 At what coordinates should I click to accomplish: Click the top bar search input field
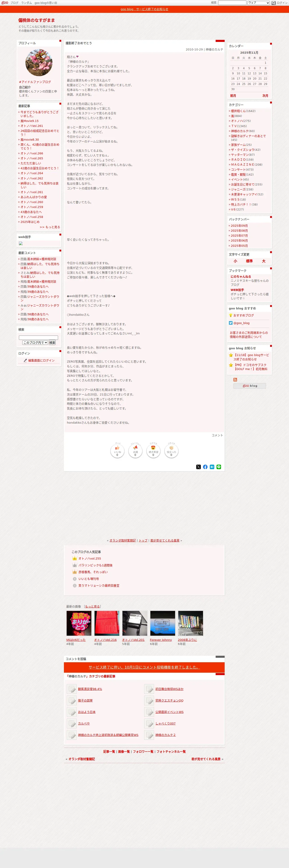232,3
